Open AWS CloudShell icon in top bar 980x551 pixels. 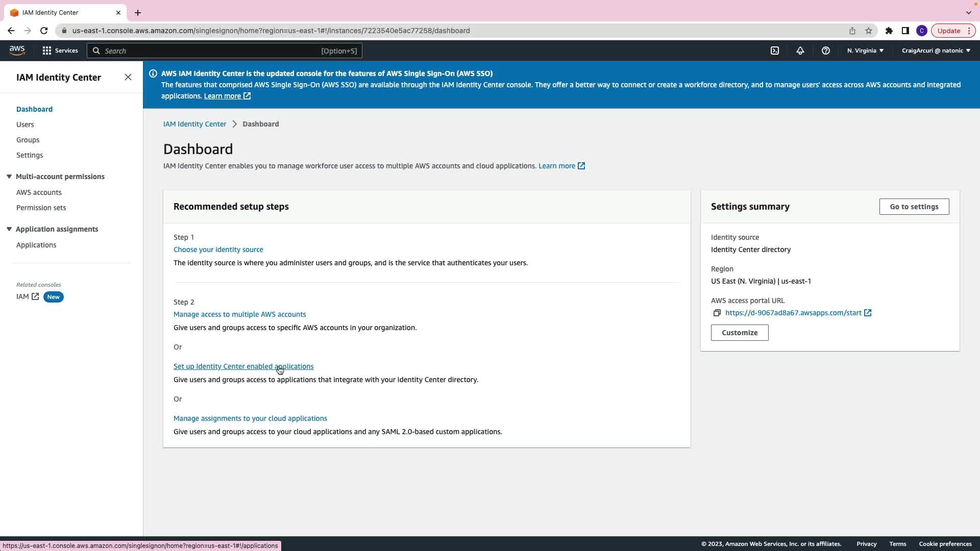point(775,51)
